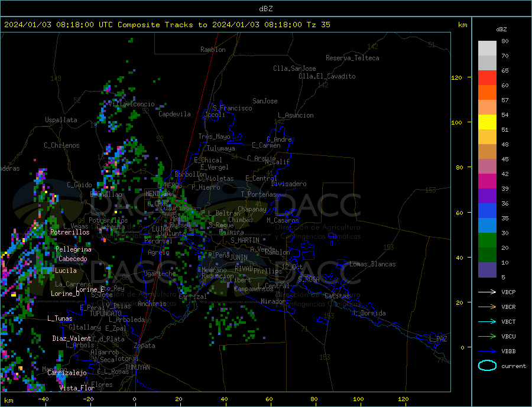Click the 'Diaz_Valent' map label
The width and height of the screenshot is (532, 407).
pos(72,338)
